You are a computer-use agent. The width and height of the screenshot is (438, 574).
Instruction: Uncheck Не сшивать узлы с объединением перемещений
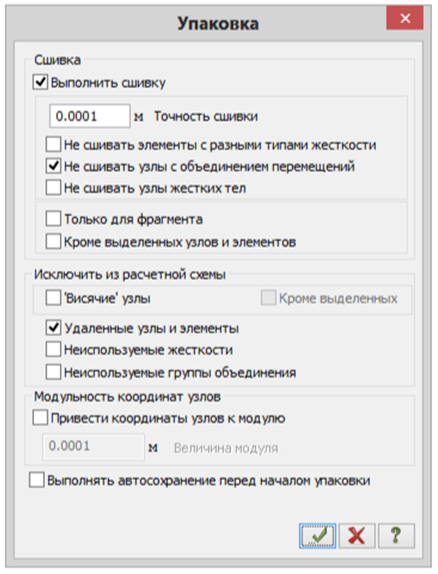[x=53, y=166]
